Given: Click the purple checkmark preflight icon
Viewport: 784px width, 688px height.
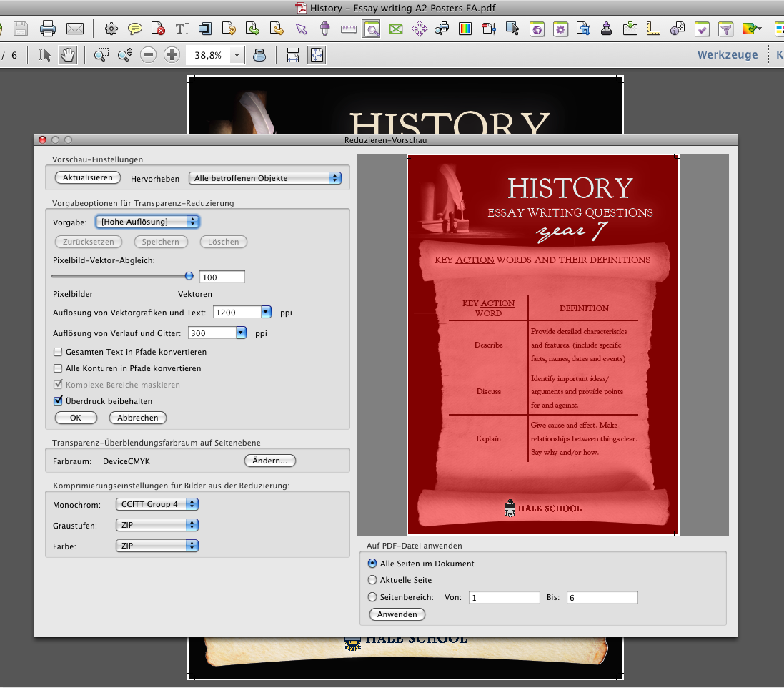Looking at the screenshot, I should point(702,29).
